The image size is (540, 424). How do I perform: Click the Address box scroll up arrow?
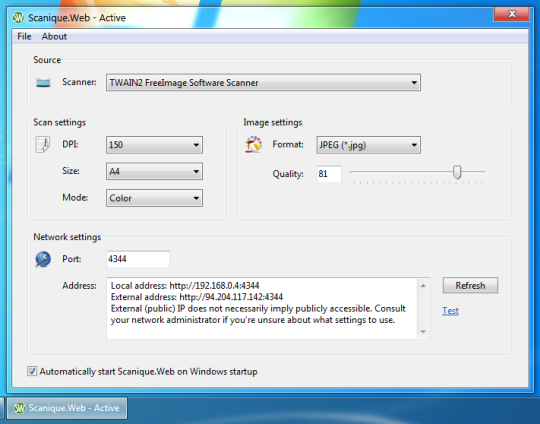423,286
